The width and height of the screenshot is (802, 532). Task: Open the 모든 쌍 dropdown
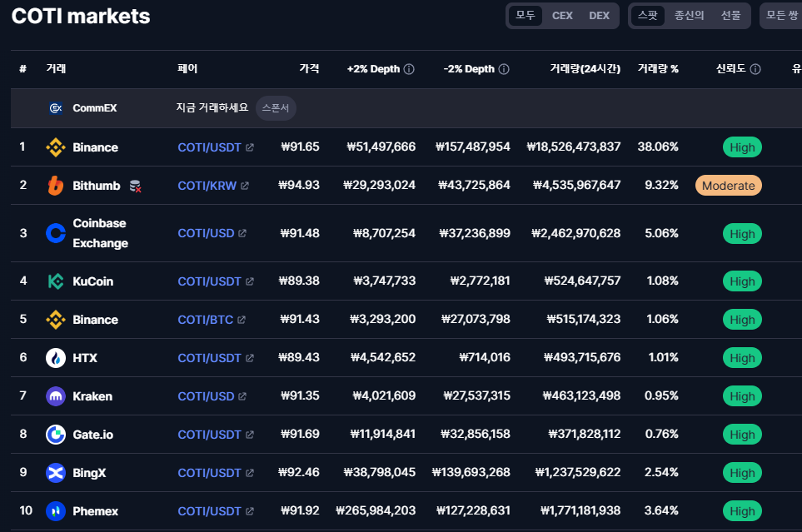[x=781, y=16]
